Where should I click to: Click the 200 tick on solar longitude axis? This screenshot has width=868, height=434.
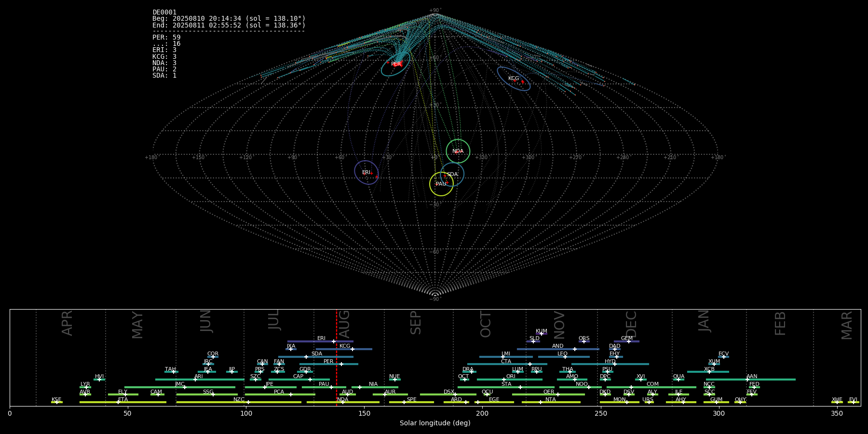tap(482, 413)
